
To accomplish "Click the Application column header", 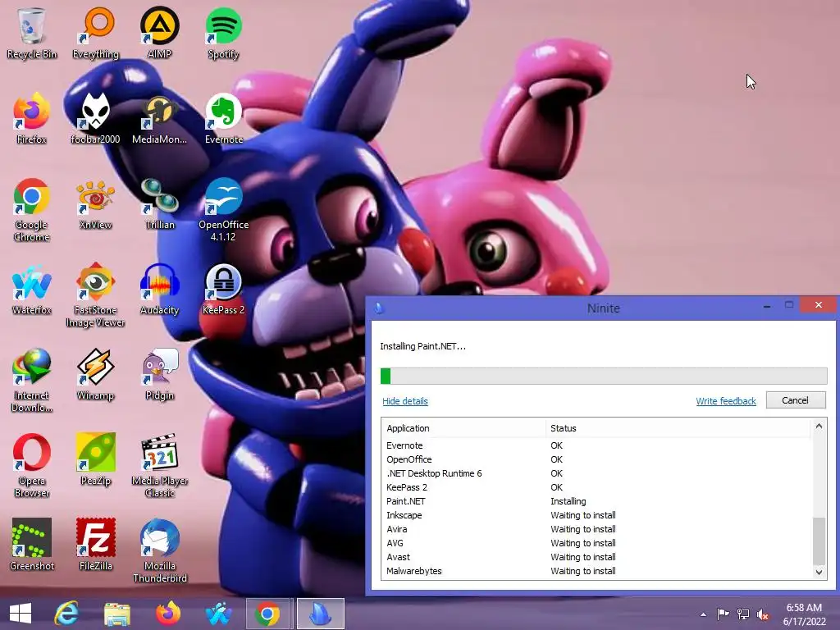I will (x=464, y=428).
